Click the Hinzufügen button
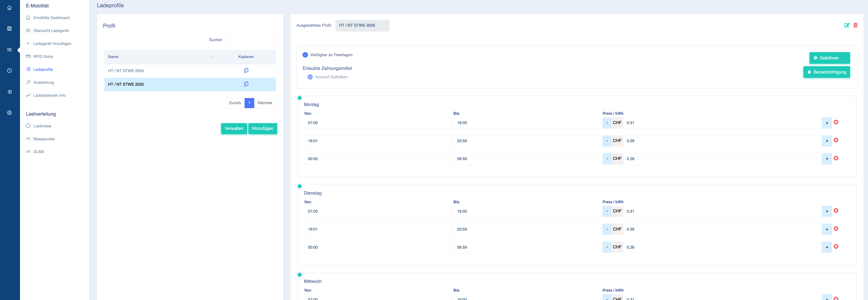The height and width of the screenshot is (300, 868). pos(262,129)
